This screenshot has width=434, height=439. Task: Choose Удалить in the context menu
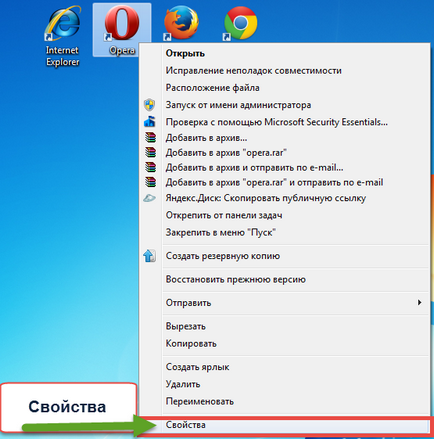(183, 384)
